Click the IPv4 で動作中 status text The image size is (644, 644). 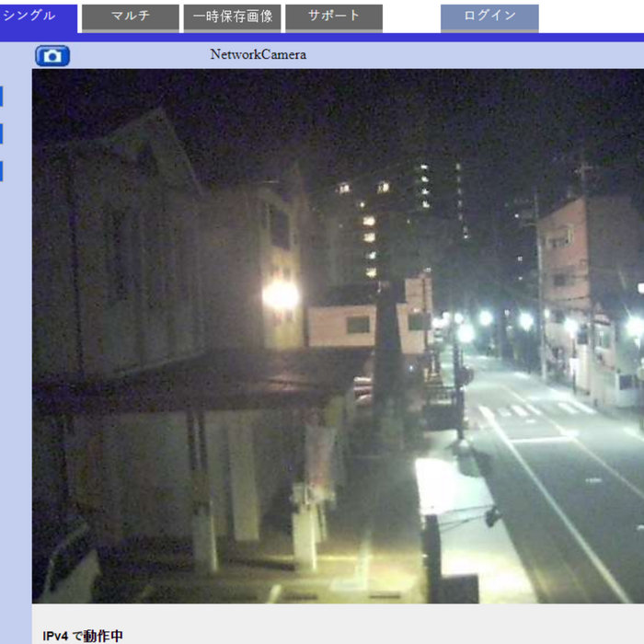pos(83,636)
